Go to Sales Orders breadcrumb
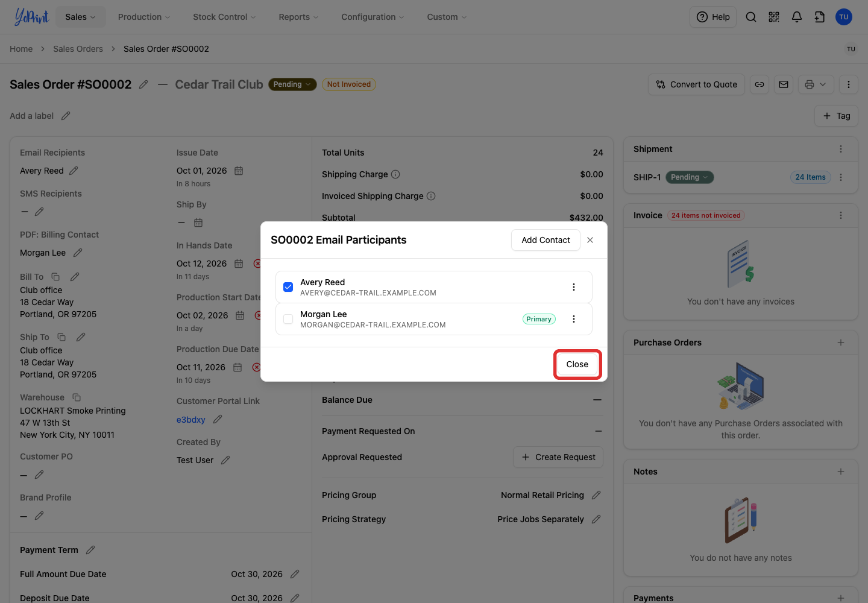868x603 pixels. 78,49
